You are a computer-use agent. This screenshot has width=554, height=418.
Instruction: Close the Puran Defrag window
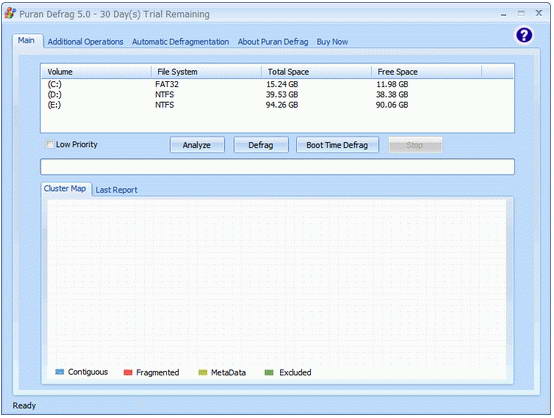(539, 13)
